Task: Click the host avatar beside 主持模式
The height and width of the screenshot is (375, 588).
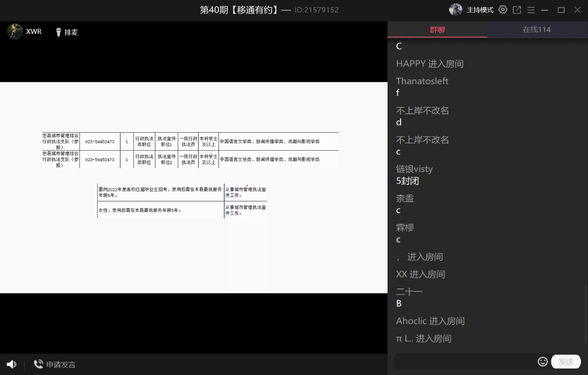Action: [x=456, y=10]
